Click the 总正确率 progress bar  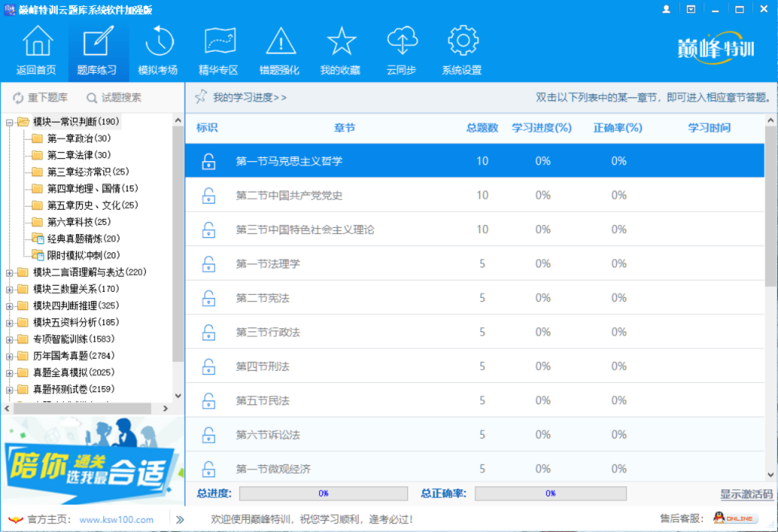tap(551, 493)
